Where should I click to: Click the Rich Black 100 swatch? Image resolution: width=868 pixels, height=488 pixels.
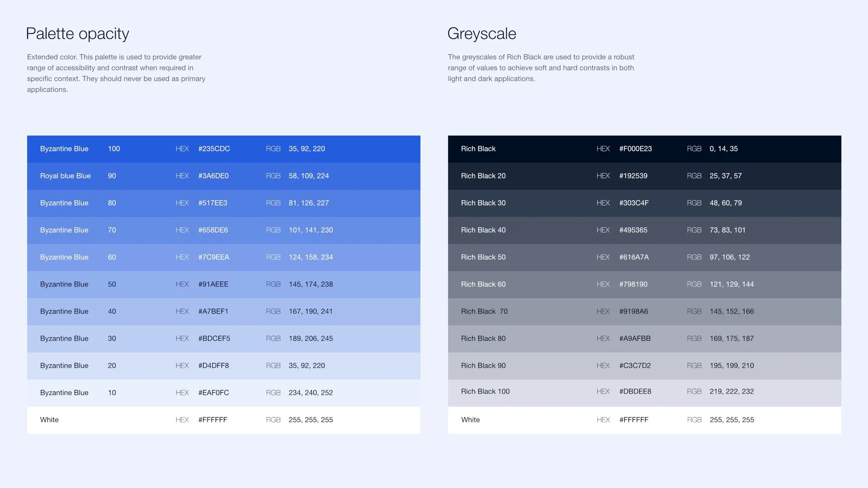click(x=644, y=392)
